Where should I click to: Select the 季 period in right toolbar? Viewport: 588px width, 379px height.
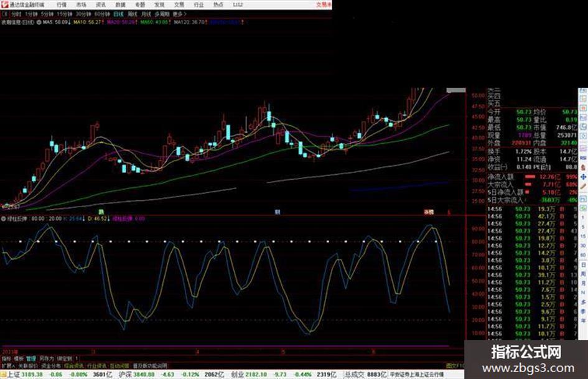point(583,311)
